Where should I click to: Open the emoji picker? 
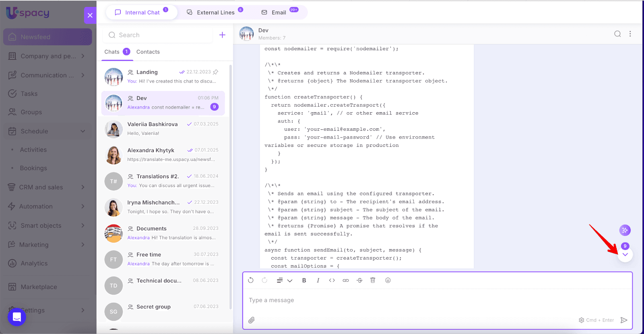tap(388, 280)
